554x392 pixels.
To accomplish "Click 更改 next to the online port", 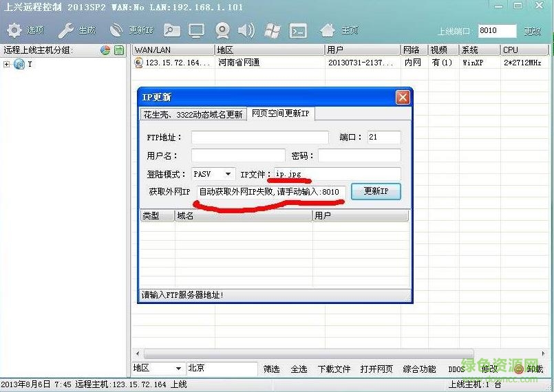I will pyautogui.click(x=533, y=31).
